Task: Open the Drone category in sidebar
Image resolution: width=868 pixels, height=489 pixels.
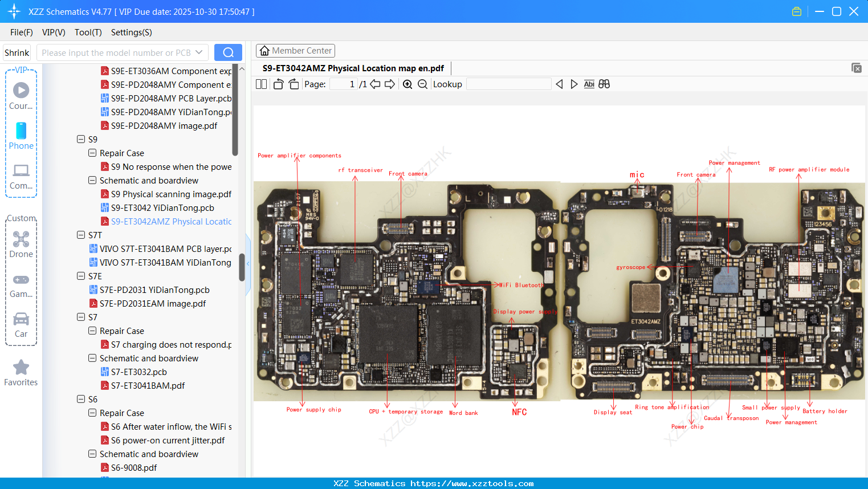Action: pos(21,244)
